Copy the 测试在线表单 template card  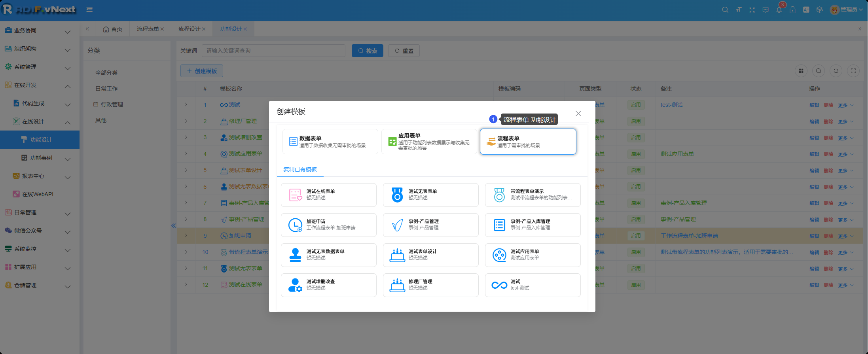[328, 195]
